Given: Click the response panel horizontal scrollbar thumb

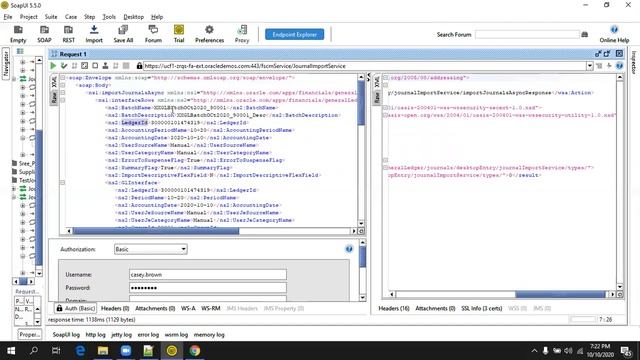Looking at the screenshot, I should pyautogui.click(x=560, y=294).
